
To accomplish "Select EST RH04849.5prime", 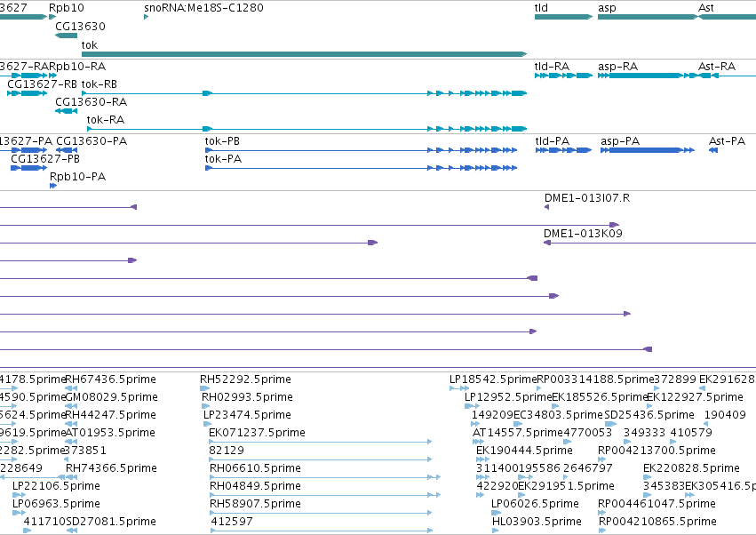I will coord(255,486).
